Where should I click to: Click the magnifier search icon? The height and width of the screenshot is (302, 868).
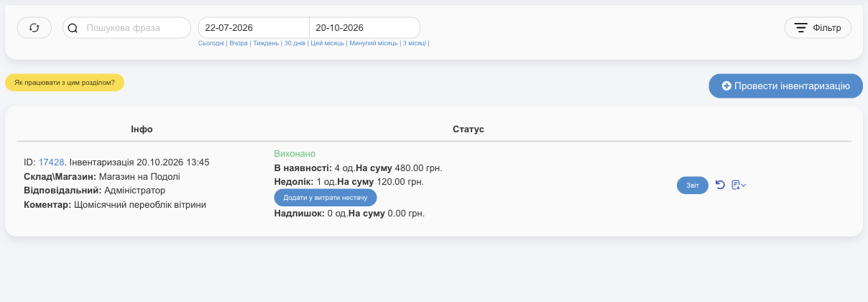[x=73, y=28]
